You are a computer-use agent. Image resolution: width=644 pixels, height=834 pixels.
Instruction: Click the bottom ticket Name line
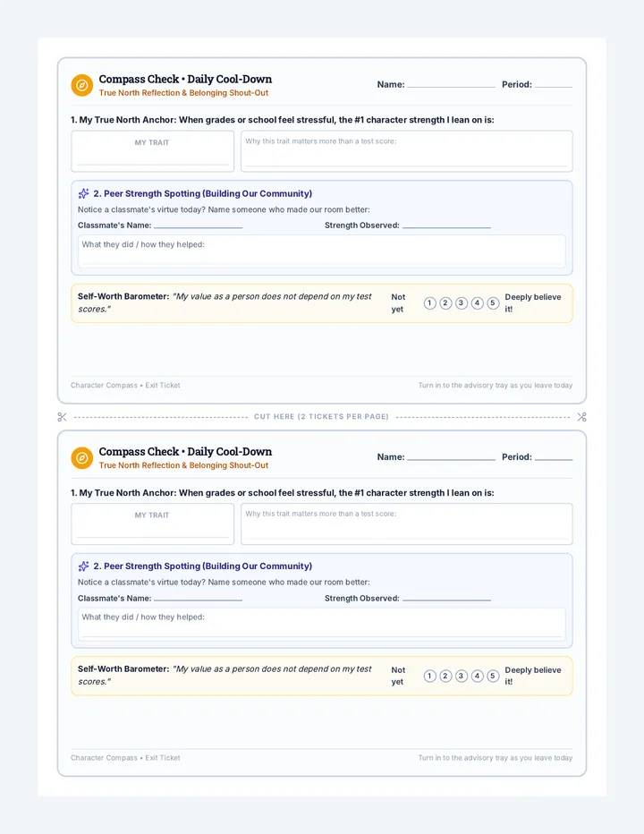[451, 457]
